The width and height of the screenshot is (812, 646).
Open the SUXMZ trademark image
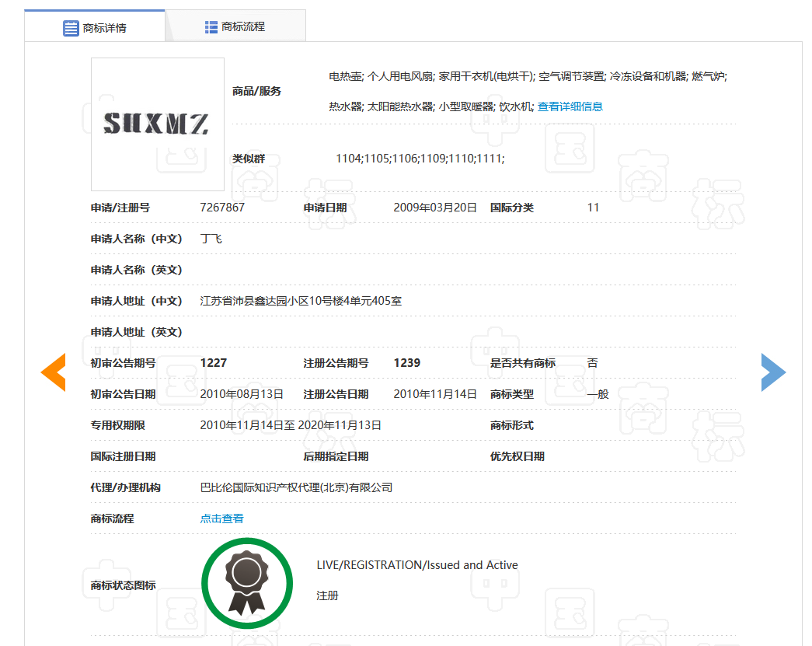[158, 124]
